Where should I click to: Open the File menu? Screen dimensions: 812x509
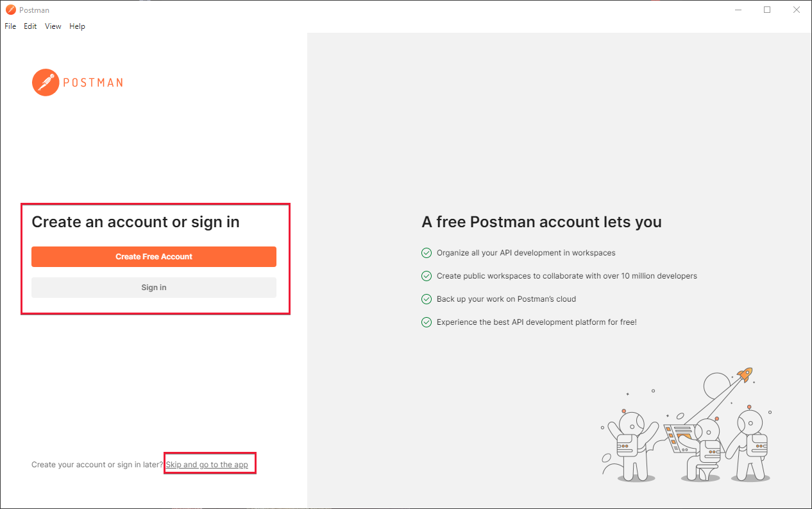tap(10, 26)
